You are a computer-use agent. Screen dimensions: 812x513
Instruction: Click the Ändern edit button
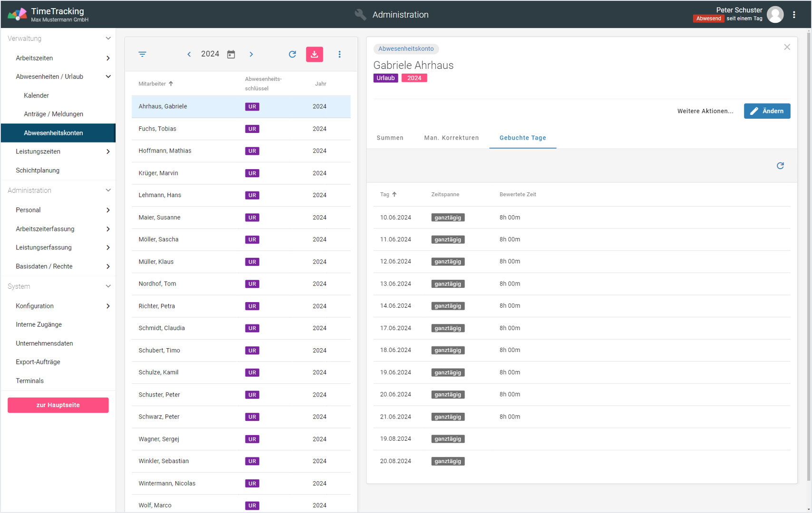click(767, 111)
